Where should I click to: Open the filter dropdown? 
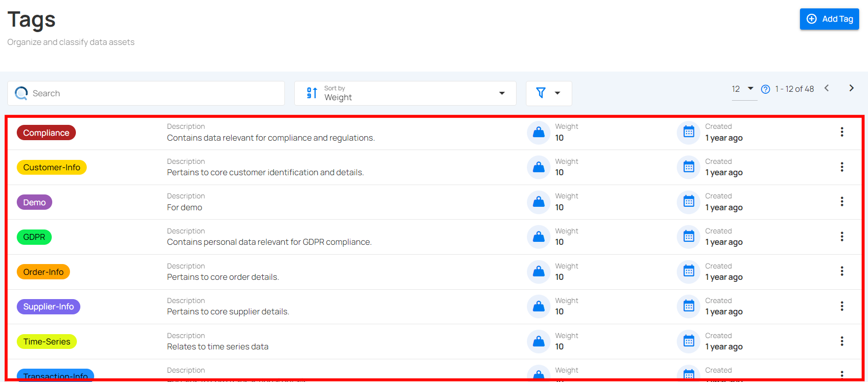pyautogui.click(x=549, y=93)
